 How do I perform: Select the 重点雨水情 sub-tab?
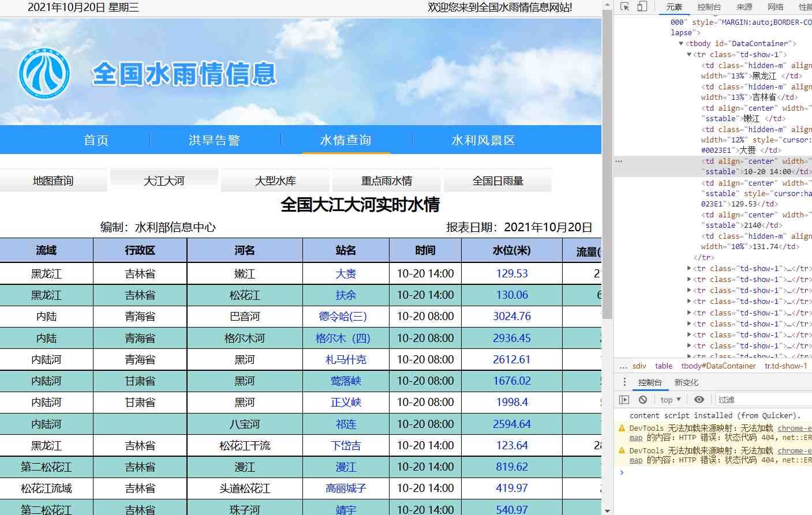point(387,181)
